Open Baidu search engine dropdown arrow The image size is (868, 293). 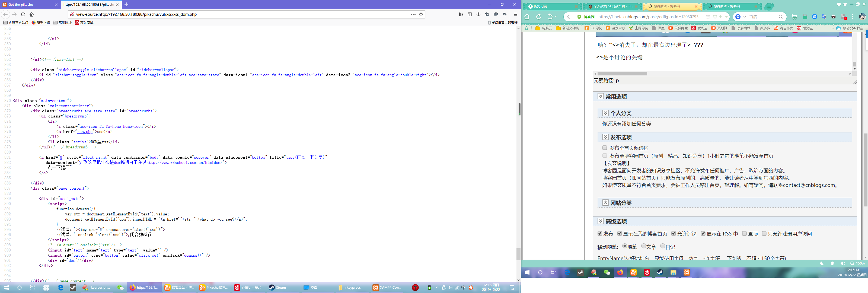click(745, 17)
